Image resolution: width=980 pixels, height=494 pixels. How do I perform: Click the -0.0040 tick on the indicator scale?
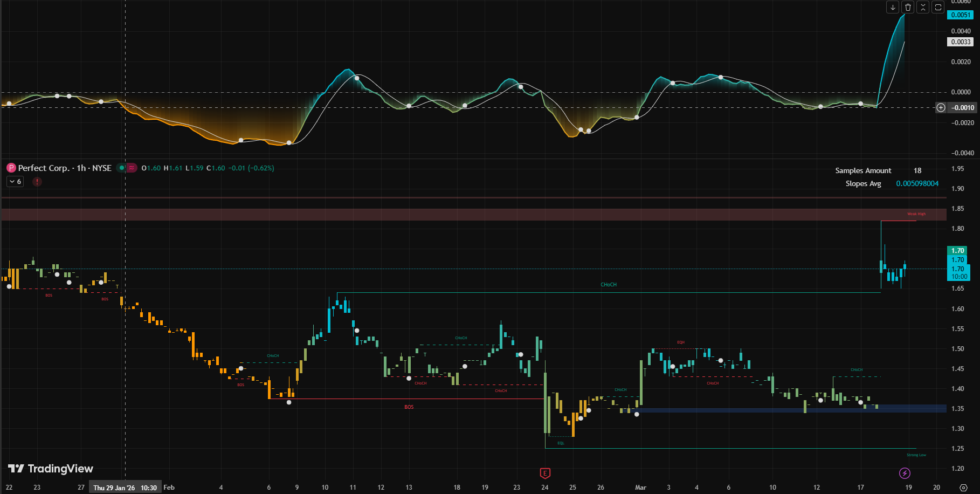point(962,153)
